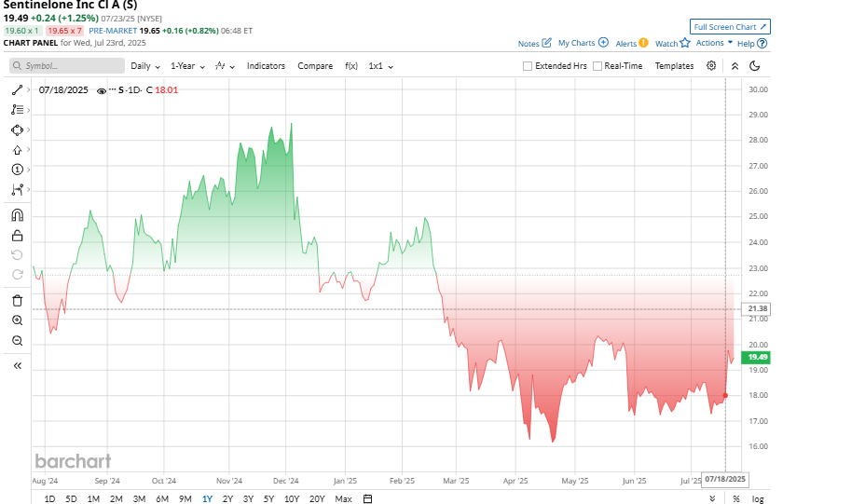Select the 5Y time range

tap(268, 498)
